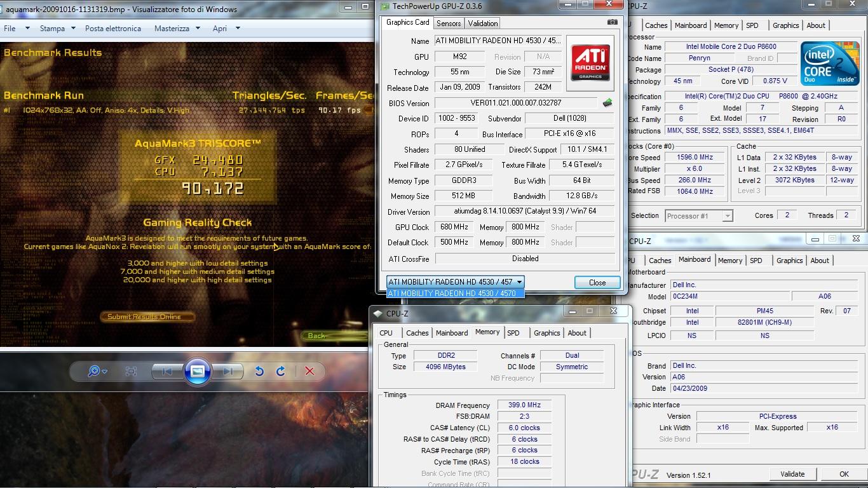
Task: Click the DRAM Frequency value 399.0 MHz
Action: click(x=524, y=405)
